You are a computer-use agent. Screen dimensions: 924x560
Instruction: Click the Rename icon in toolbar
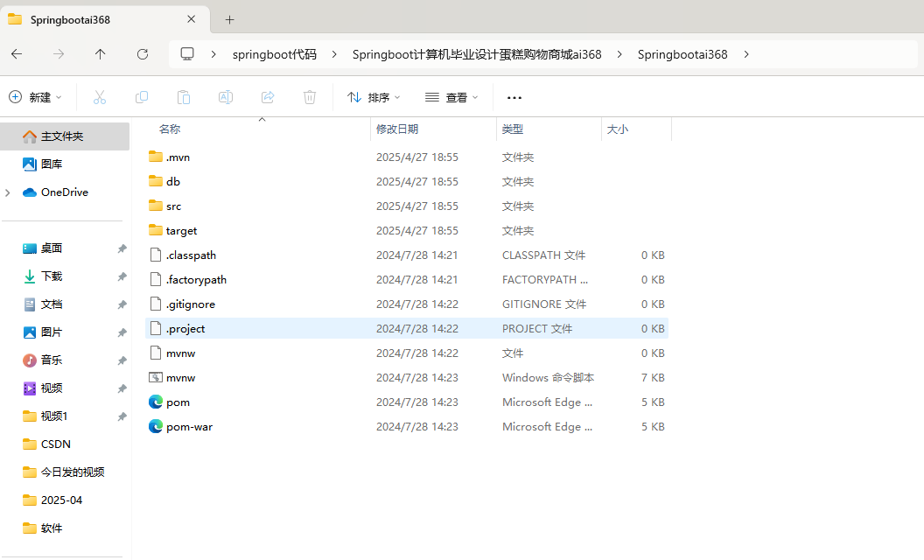pyautogui.click(x=226, y=97)
